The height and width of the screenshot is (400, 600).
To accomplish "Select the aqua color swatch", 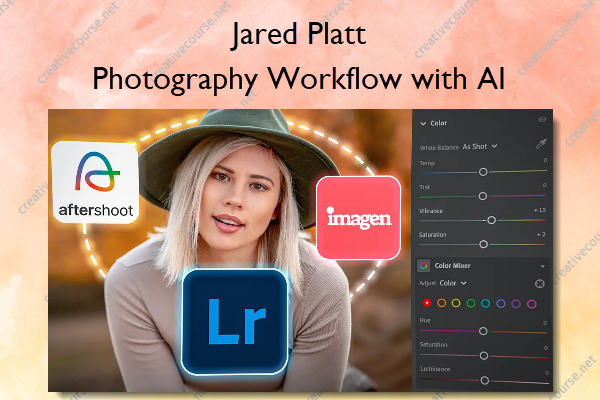I will (486, 304).
